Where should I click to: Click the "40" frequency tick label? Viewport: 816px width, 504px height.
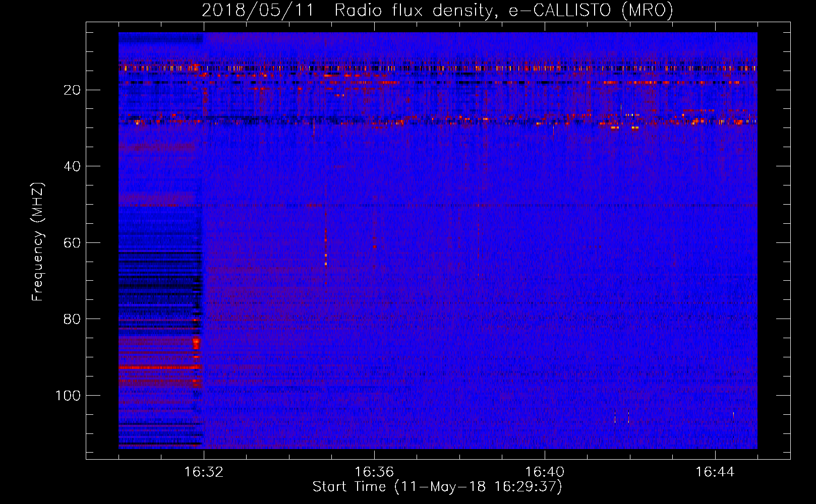(72, 166)
